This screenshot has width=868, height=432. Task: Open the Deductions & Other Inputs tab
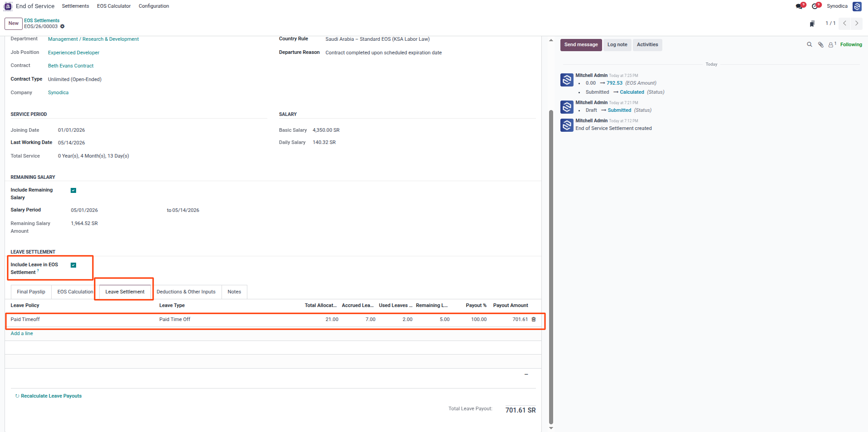186,292
